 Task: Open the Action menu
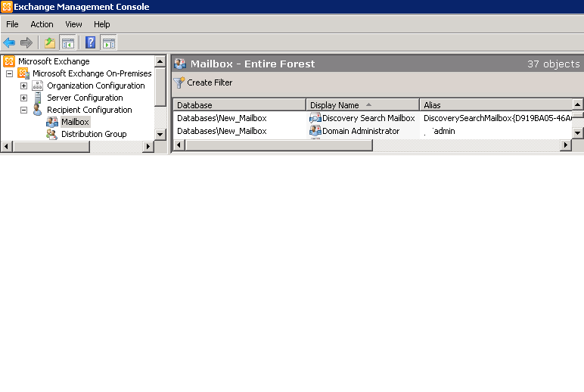pos(42,24)
